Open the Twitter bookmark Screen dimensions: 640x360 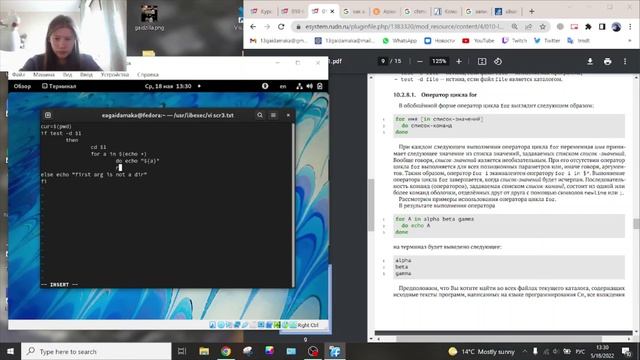[547, 40]
